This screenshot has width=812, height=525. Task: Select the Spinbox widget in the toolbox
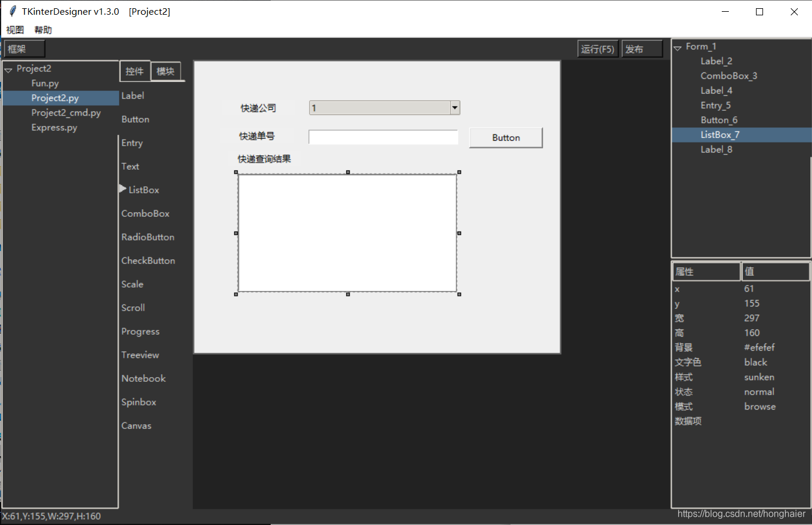pos(139,402)
